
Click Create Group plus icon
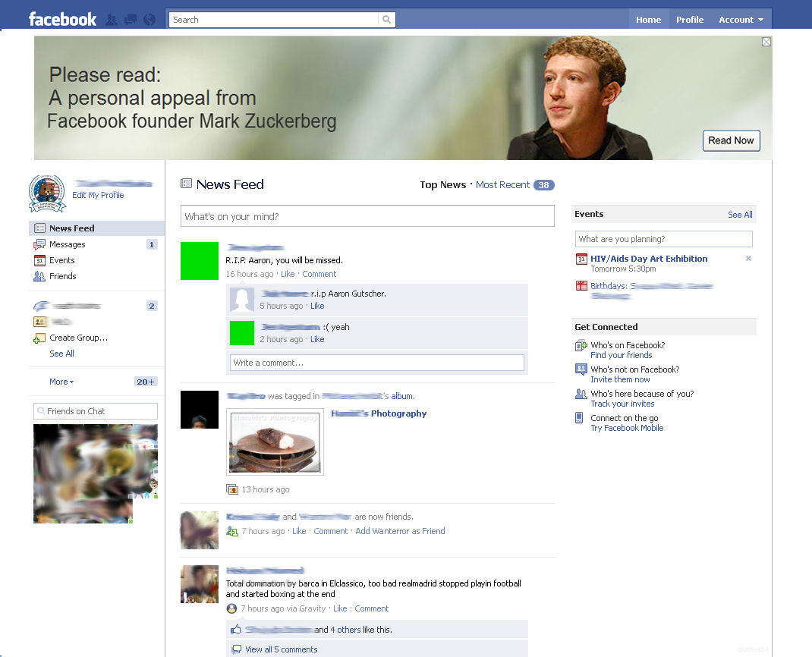click(39, 338)
